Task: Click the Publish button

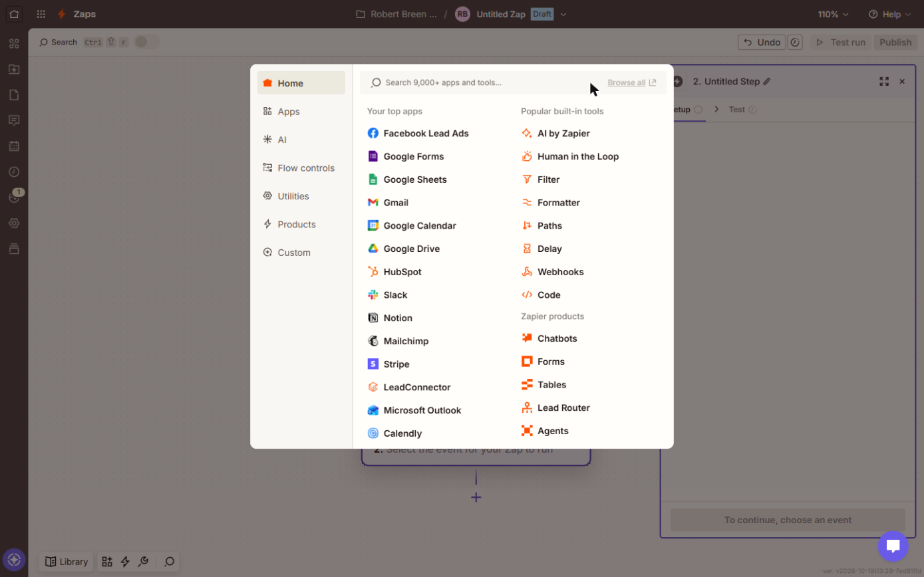Action: (895, 42)
